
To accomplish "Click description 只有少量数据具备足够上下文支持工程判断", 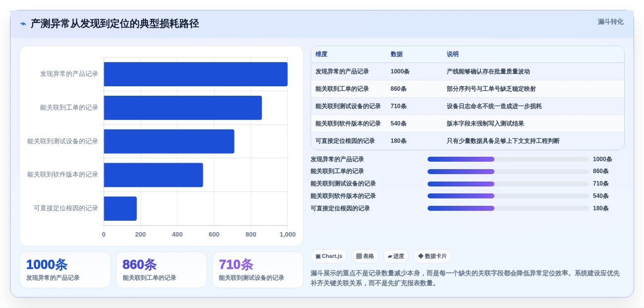I will (503, 141).
